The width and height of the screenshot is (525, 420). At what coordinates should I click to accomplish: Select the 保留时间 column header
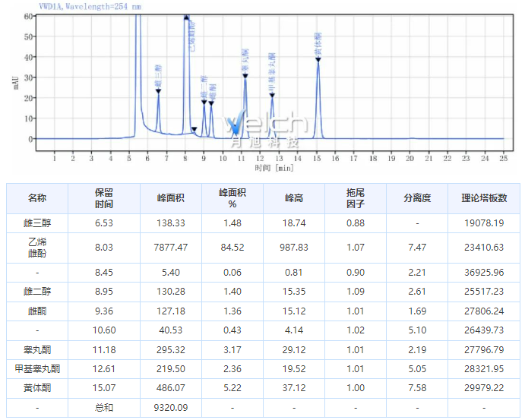point(104,198)
